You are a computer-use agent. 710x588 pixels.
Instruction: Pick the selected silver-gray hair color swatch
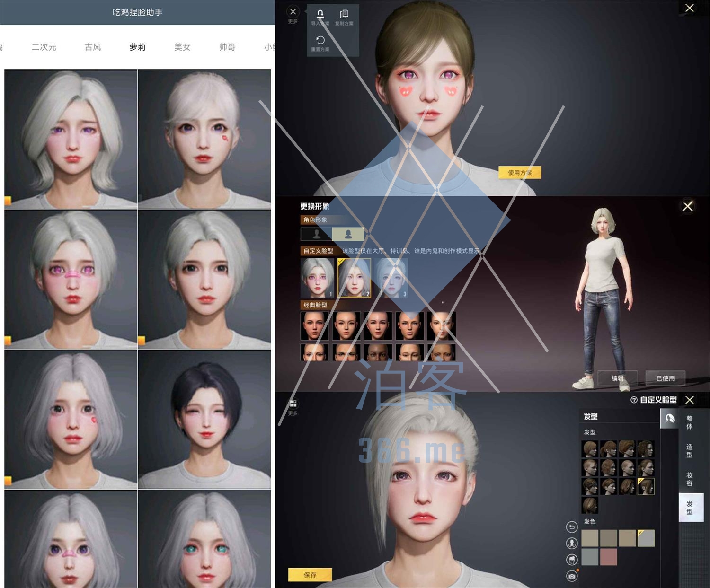coord(646,538)
